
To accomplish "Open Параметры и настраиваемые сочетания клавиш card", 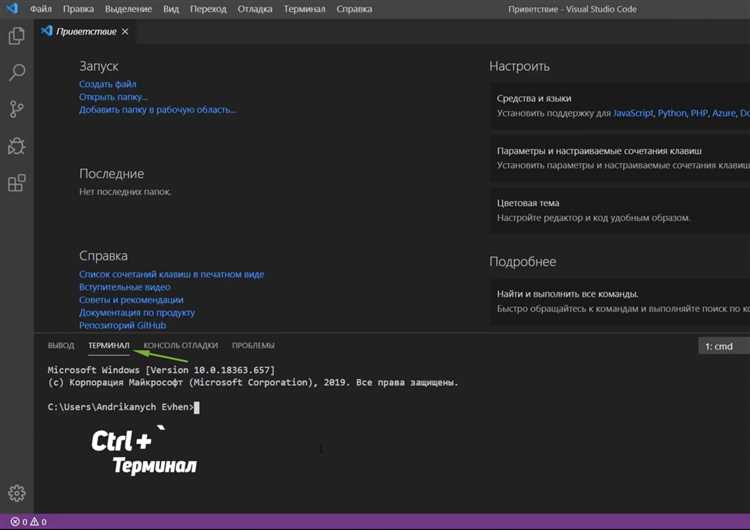I will 620,158.
